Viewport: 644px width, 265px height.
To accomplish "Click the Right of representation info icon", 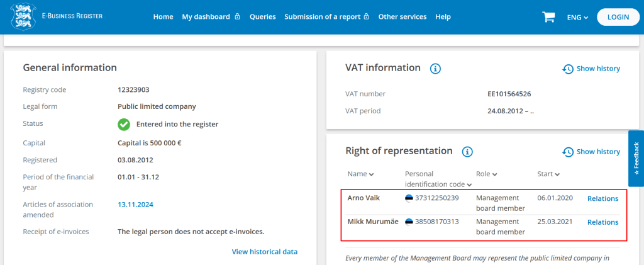I will (x=467, y=152).
